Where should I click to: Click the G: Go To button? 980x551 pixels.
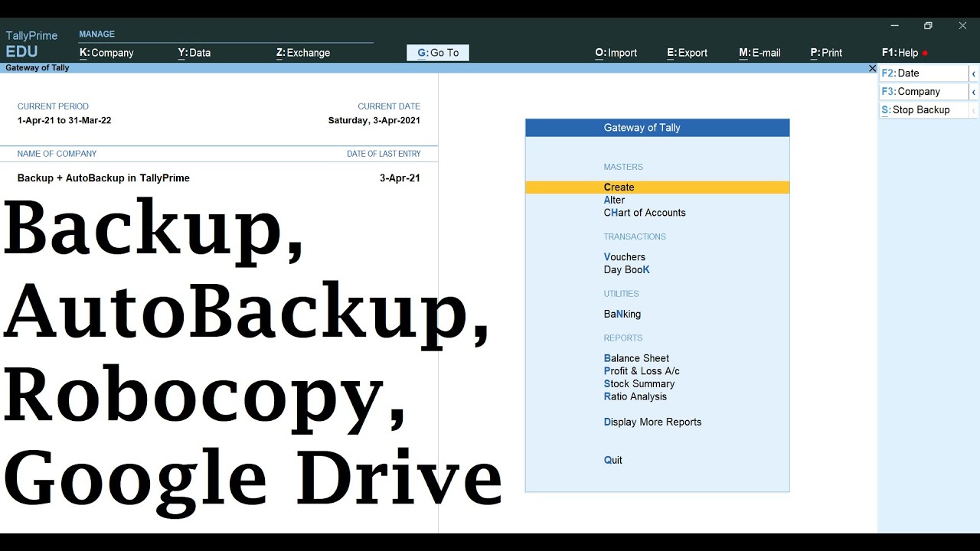(x=438, y=53)
